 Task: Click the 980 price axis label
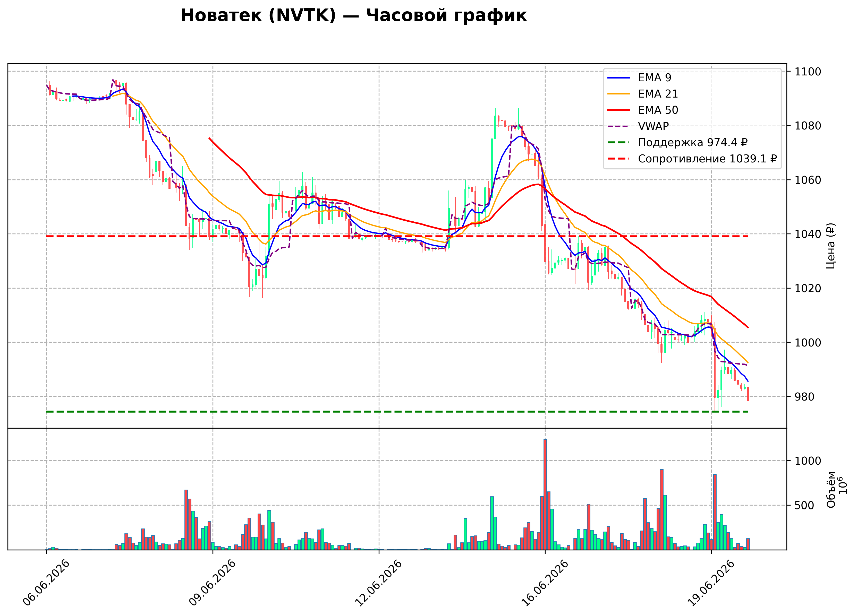(804, 397)
